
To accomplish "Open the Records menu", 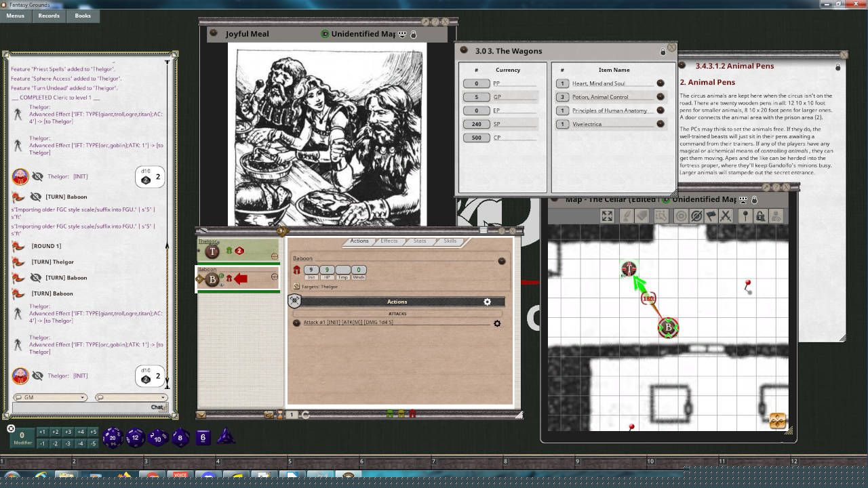I will (x=49, y=16).
